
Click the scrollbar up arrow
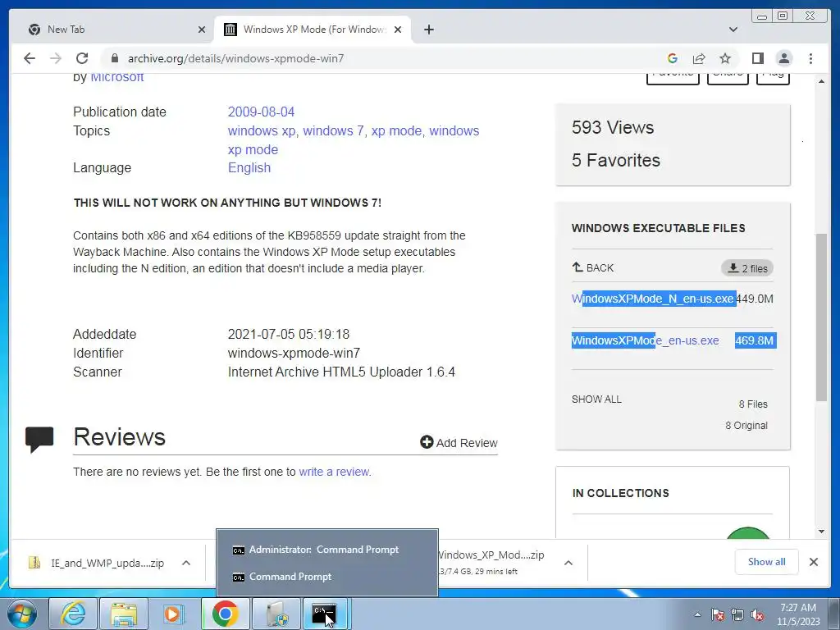pos(821,81)
